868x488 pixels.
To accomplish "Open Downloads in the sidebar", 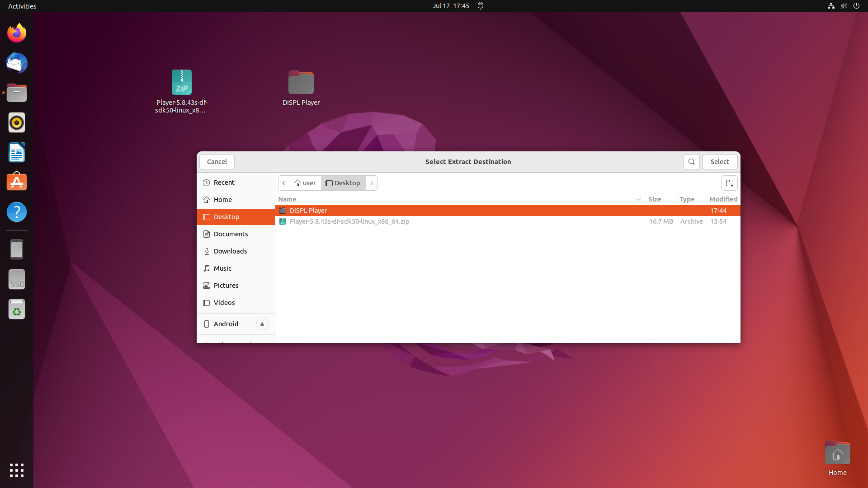I will pyautogui.click(x=230, y=251).
